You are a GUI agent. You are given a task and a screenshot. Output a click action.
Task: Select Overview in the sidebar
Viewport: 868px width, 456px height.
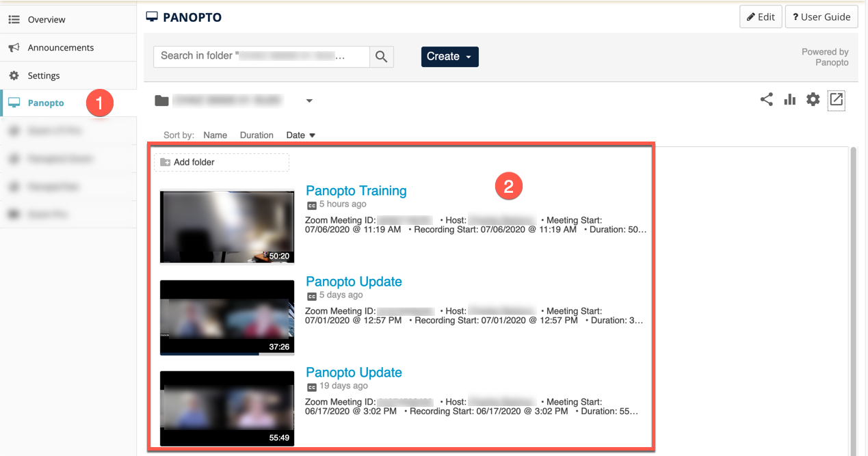pyautogui.click(x=47, y=20)
